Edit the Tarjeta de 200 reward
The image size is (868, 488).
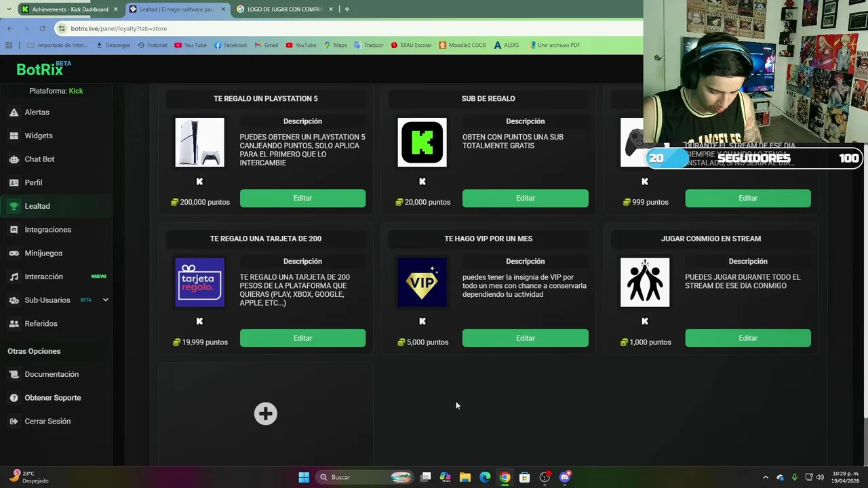point(302,338)
